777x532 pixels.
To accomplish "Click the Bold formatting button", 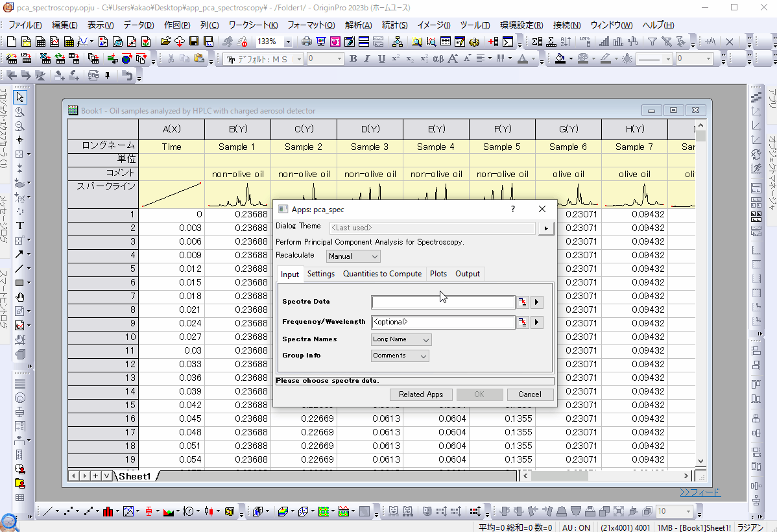I will (353, 58).
